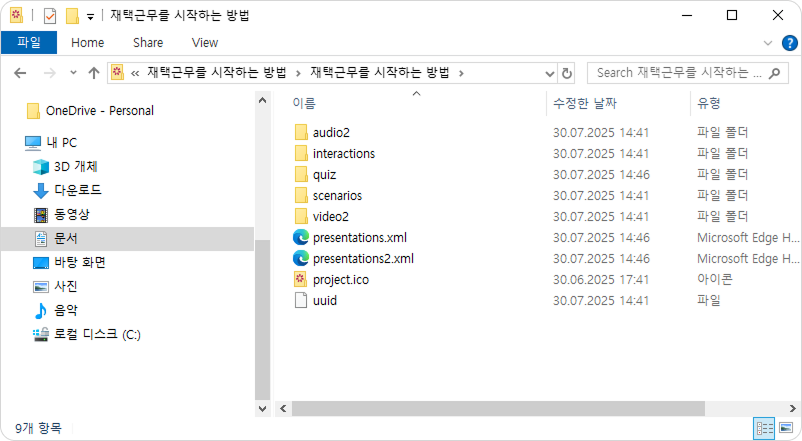Select the uuid file icon
Screen dimensions: 802x441
301,300
